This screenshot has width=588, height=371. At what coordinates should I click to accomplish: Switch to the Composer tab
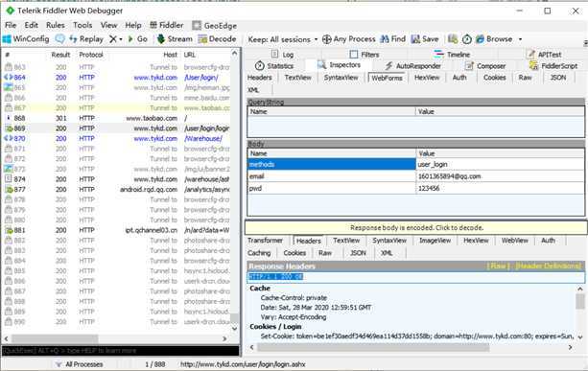(485, 66)
